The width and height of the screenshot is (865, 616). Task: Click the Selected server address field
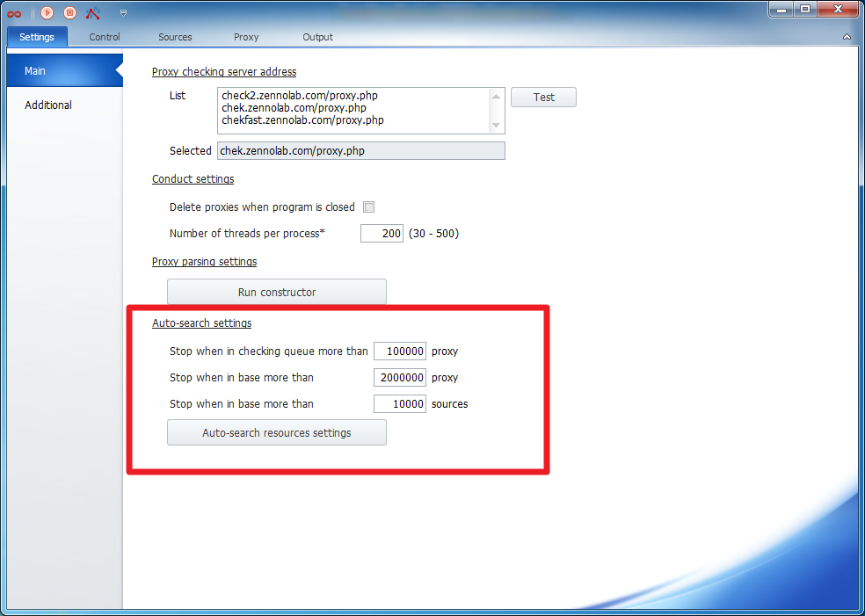coord(361,151)
